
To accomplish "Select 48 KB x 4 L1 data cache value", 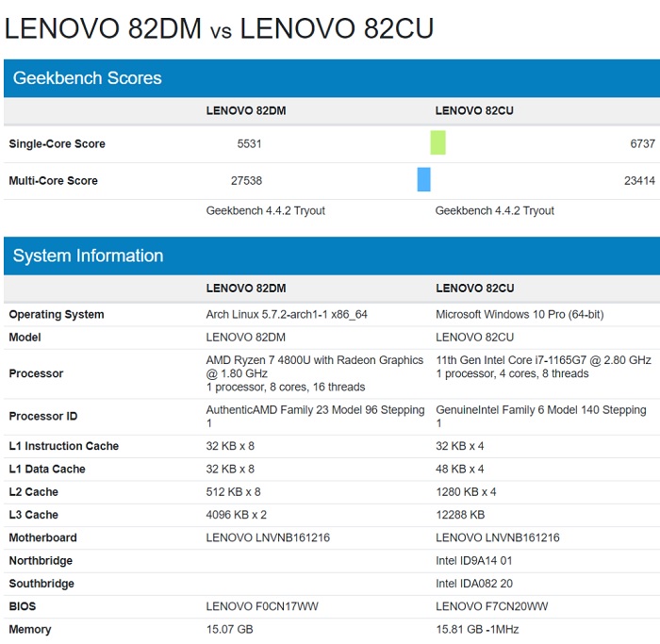I will click(x=460, y=470).
